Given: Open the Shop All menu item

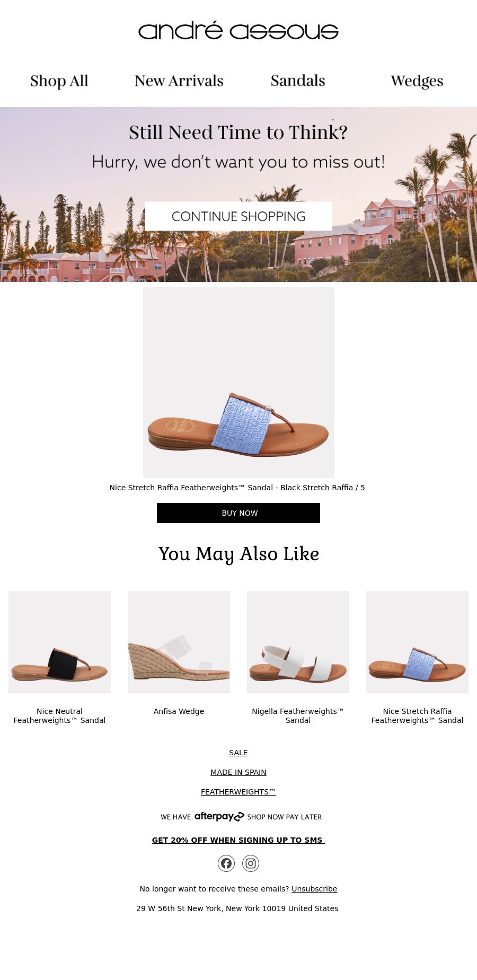Looking at the screenshot, I should tap(59, 81).
